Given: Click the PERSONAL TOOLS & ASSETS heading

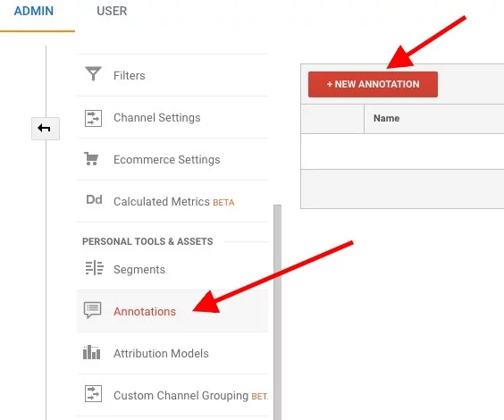Looking at the screenshot, I should [147, 241].
